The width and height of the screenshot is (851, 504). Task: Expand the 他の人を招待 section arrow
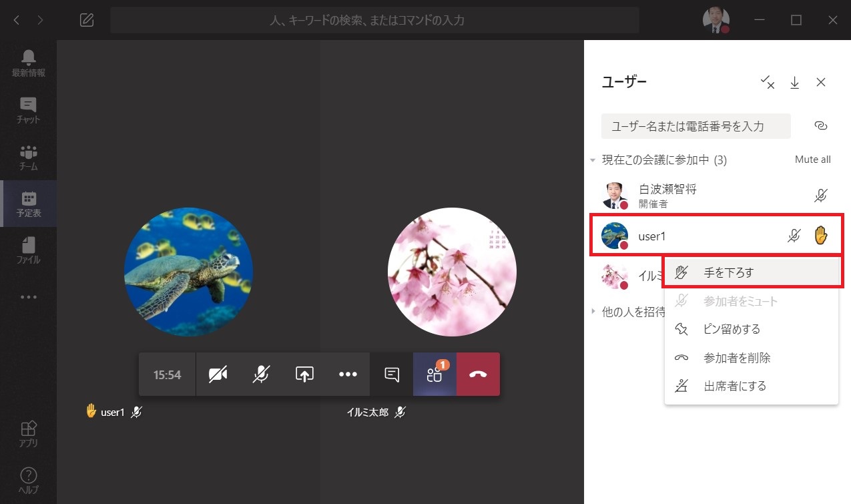point(593,311)
